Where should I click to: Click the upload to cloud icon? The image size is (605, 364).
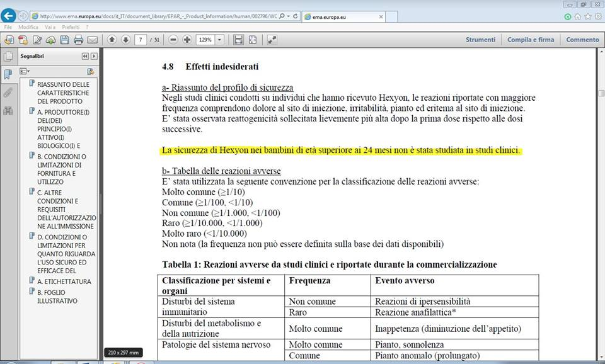(50, 40)
